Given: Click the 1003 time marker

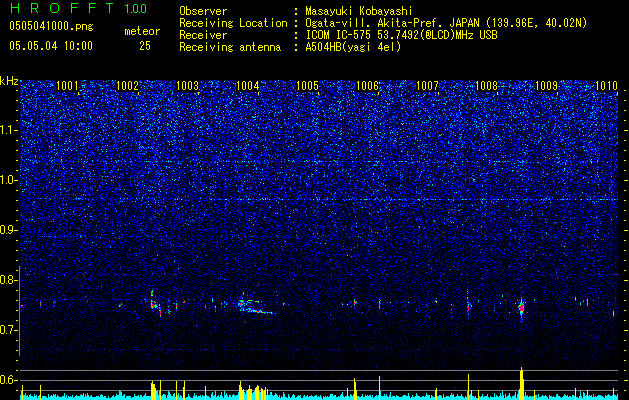Looking at the screenshot, I should [x=187, y=85].
